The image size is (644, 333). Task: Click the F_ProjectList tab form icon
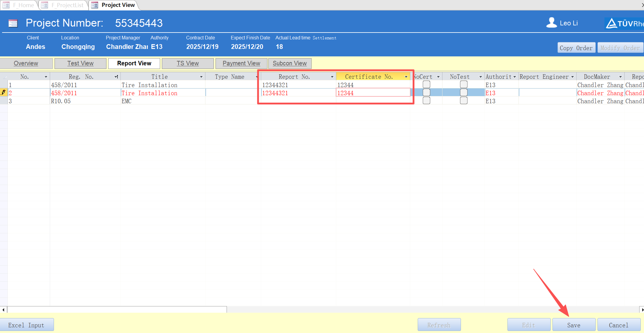pyautogui.click(x=44, y=5)
